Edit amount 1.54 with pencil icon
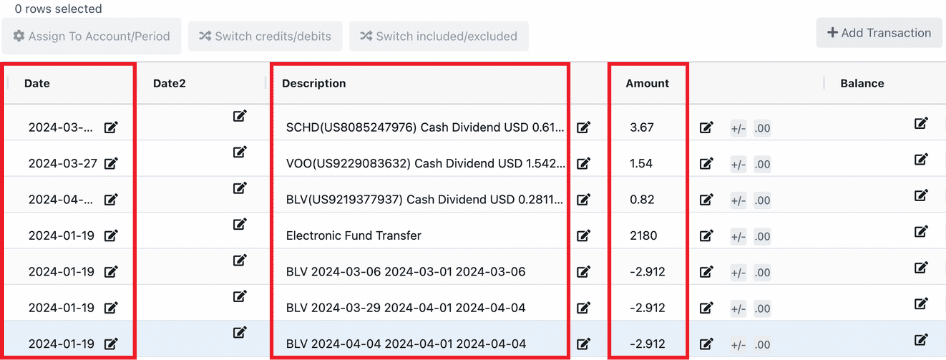946x360 pixels. coord(706,163)
